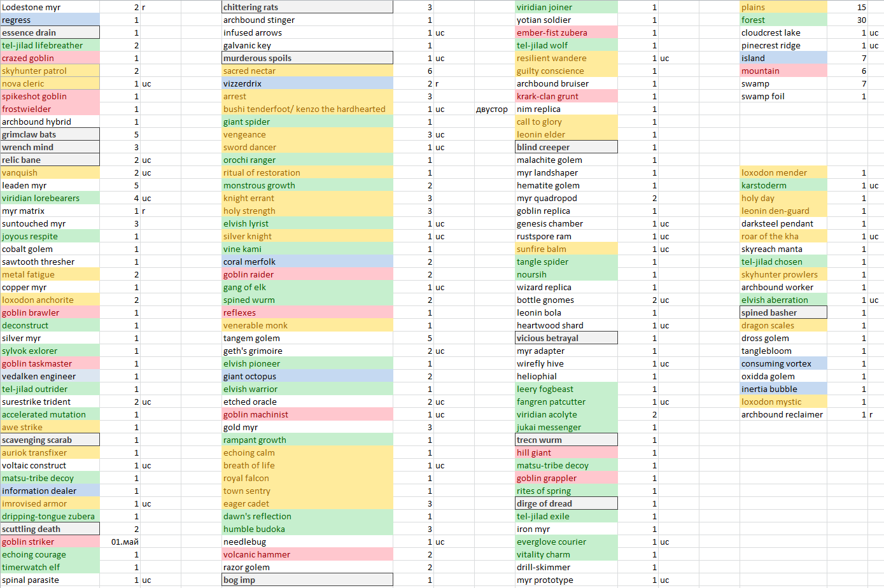884x588 pixels.
Task: Click the 'geth's grimoire' cell
Action: [x=307, y=351]
